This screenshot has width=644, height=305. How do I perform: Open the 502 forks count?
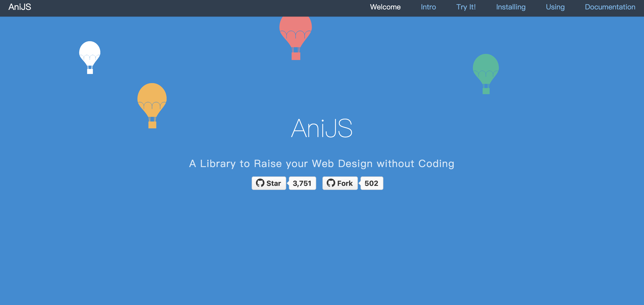tap(371, 183)
